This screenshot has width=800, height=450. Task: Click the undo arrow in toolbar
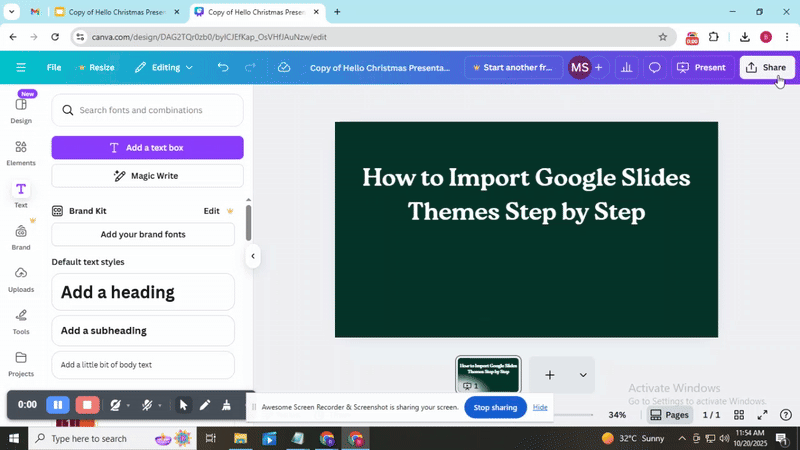coord(223,68)
